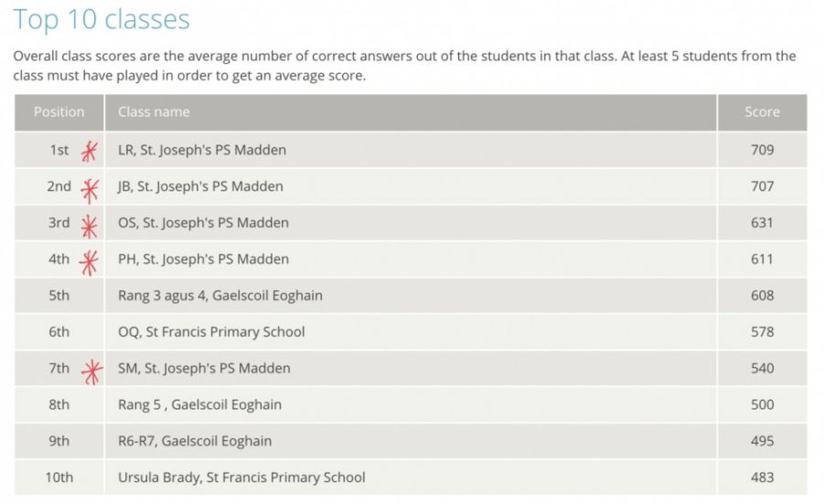824x504 pixels.
Task: Click the top score value 709
Action: 762,150
